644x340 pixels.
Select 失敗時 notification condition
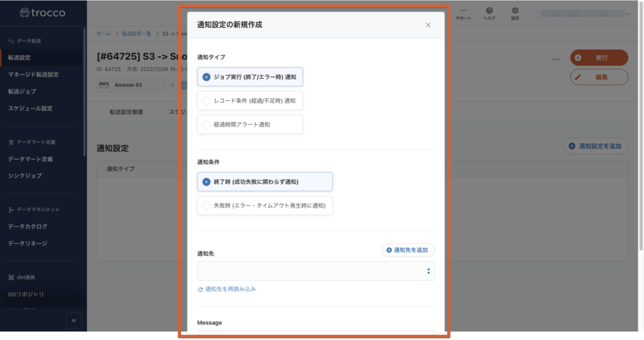207,205
